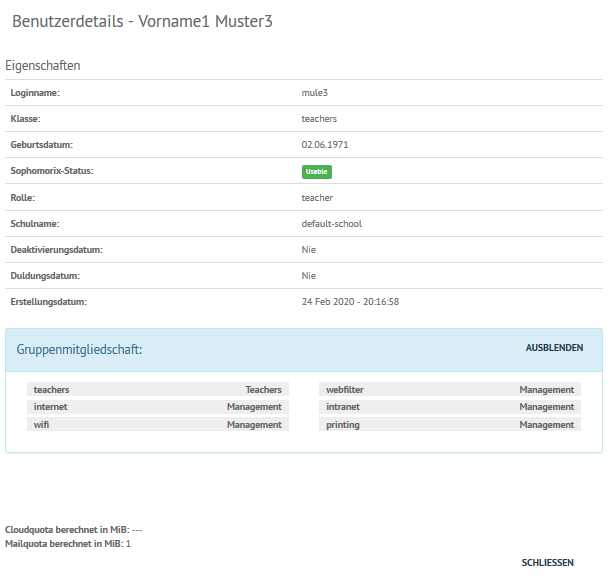Click Management label in the intranet row

coord(547,407)
